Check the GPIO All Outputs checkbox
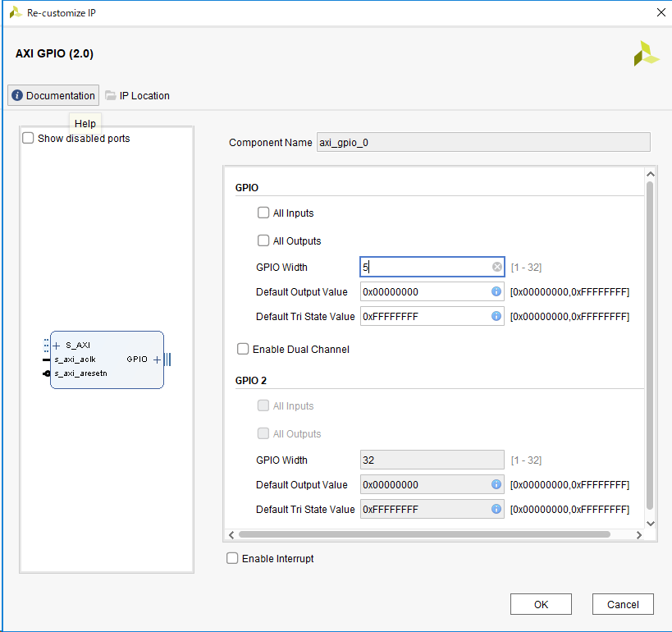The image size is (672, 632). 263,240
